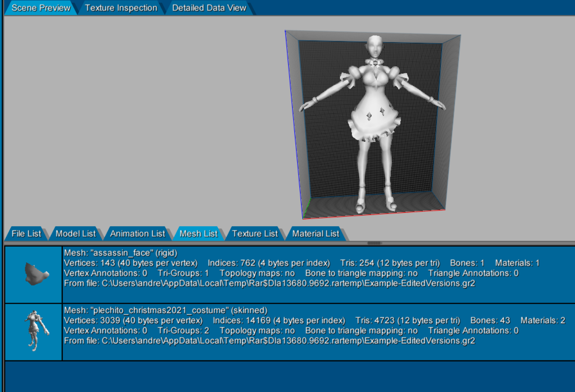The width and height of the screenshot is (575, 392).
Task: Open the Detailed Data View tab
Action: pyautogui.click(x=209, y=8)
